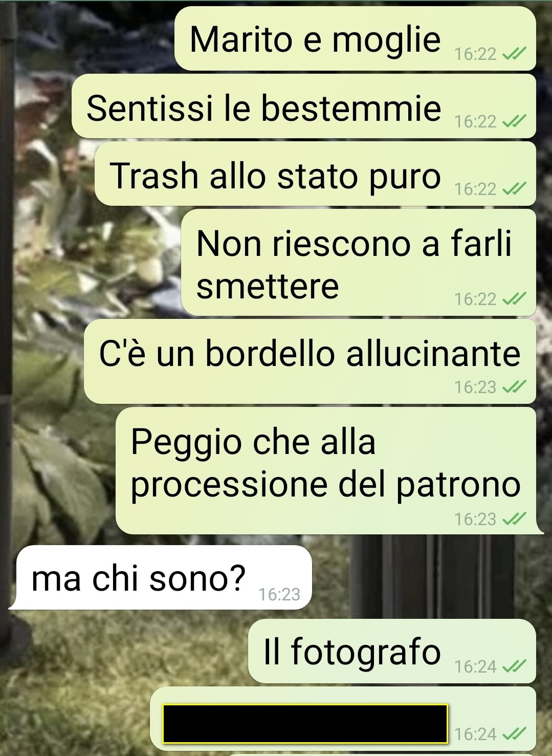Image resolution: width=552 pixels, height=756 pixels.
Task: Tap the ticks on 'processione del patrono' message
Action: tap(514, 519)
